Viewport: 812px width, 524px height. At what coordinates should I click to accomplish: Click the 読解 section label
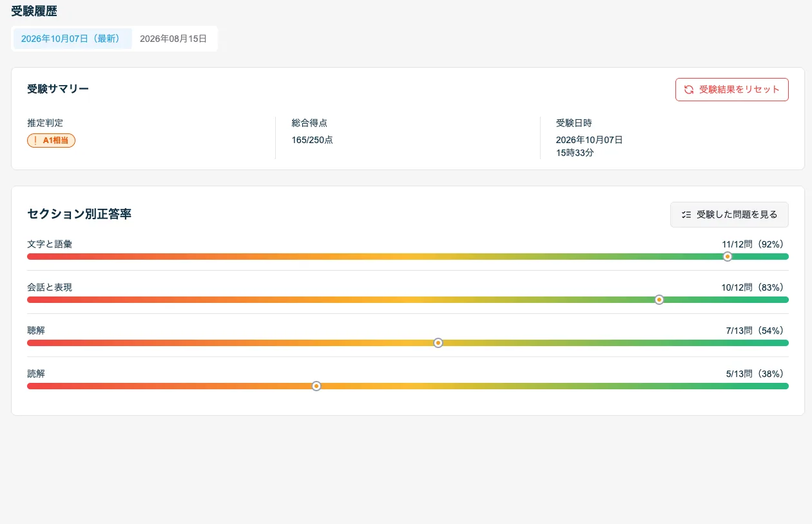36,374
